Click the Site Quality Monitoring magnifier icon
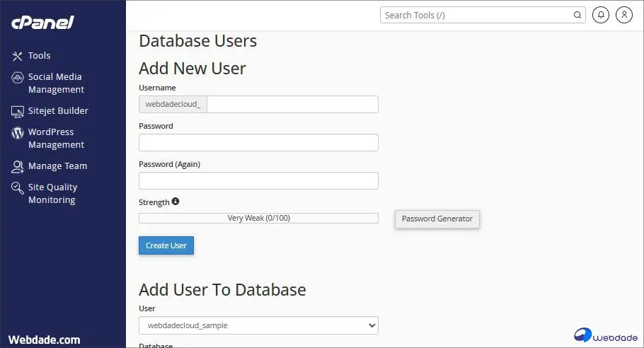The width and height of the screenshot is (644, 348). click(x=17, y=188)
